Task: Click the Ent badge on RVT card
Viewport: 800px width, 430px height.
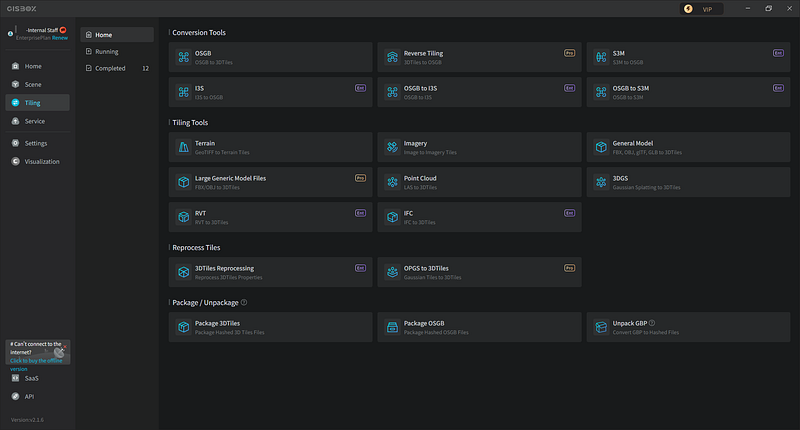Action: click(x=361, y=213)
